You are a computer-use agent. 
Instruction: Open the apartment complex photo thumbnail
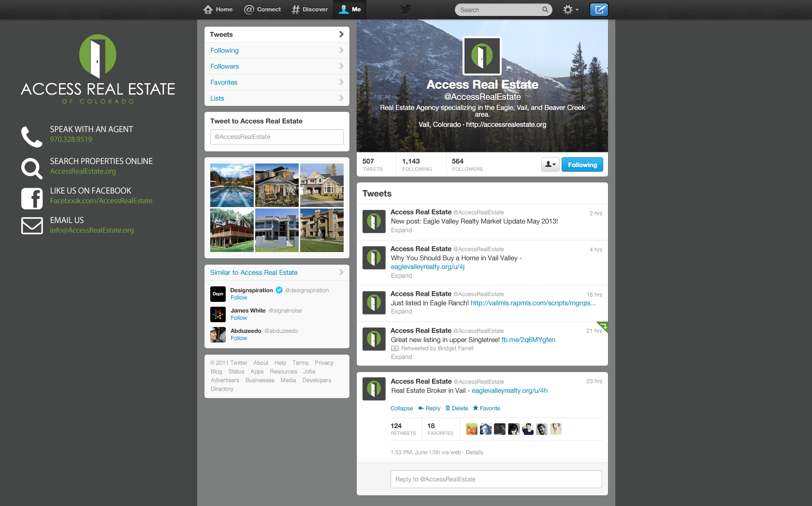(322, 230)
